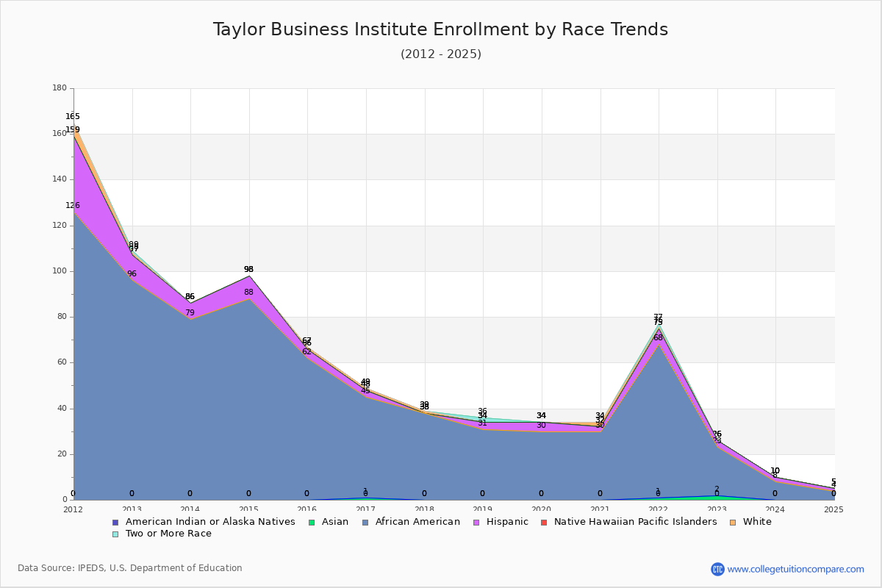Click the Data Source IPEDS text
The width and height of the screenshot is (882, 588).
[130, 568]
